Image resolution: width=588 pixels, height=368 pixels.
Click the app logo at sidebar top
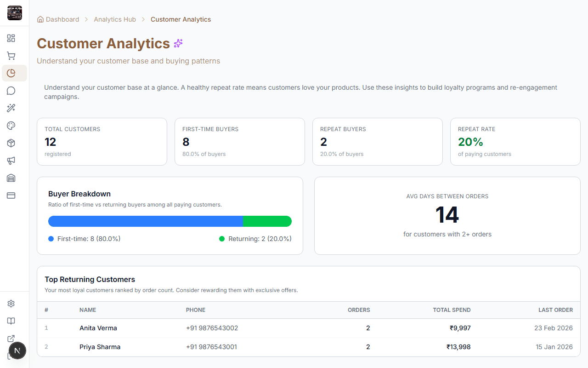coord(14,13)
